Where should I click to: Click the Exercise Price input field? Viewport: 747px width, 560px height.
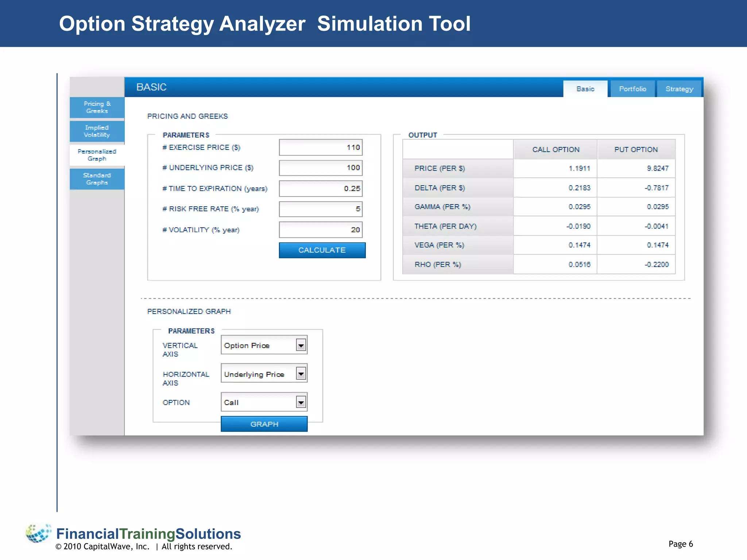click(x=321, y=148)
